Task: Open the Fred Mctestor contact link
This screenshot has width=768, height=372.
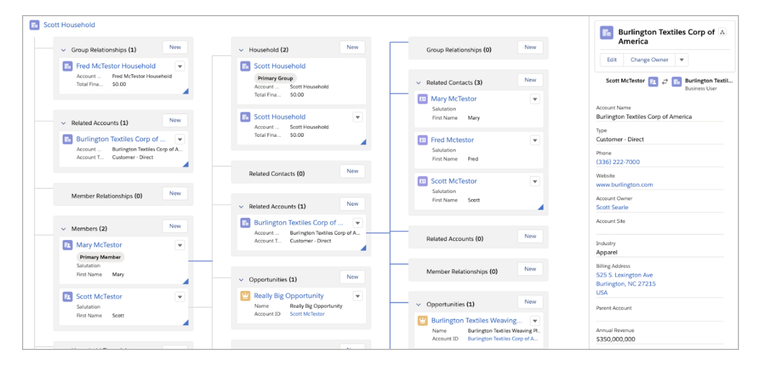Action: click(x=452, y=140)
